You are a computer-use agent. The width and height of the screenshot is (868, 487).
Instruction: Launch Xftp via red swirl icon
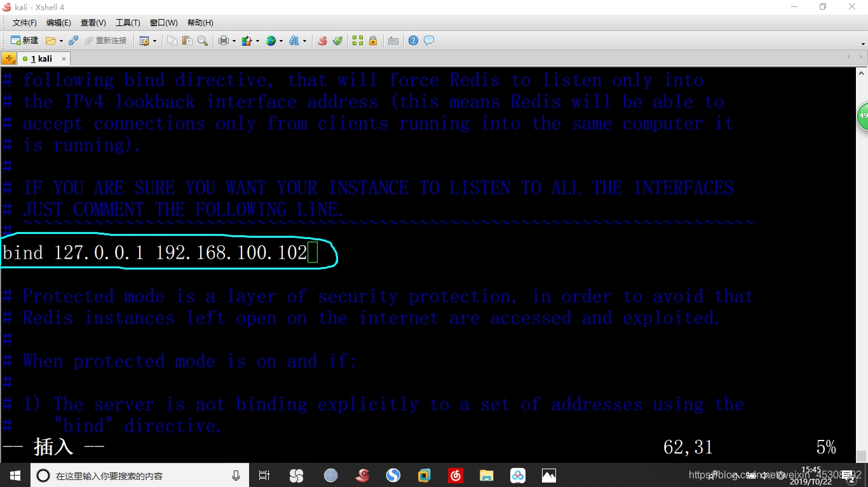322,41
